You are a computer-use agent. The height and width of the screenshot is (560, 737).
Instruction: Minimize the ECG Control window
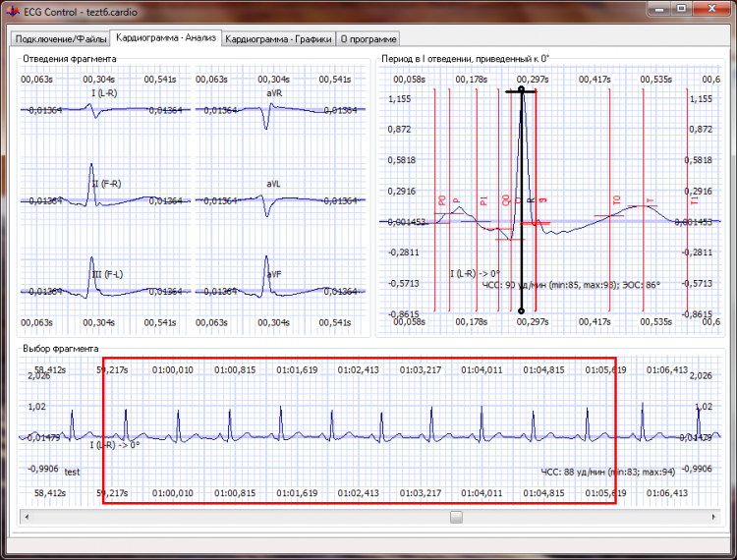(x=659, y=9)
